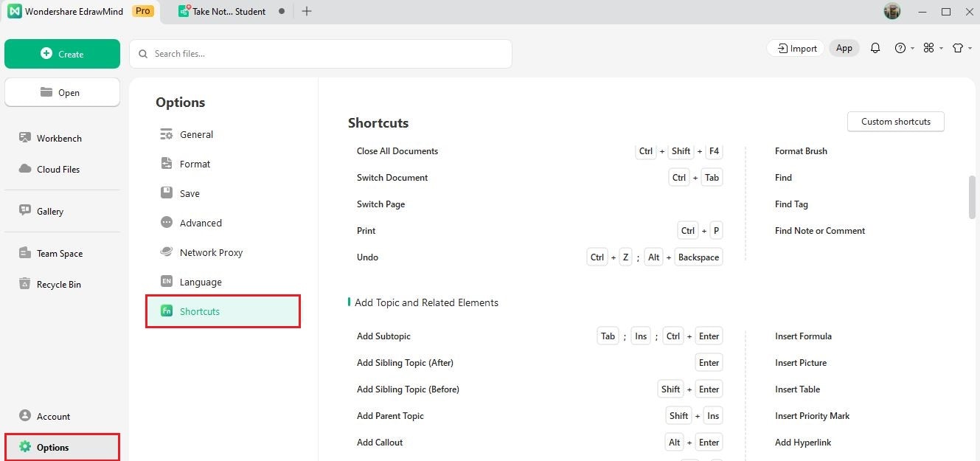Click the Undo shortcut entry

pyautogui.click(x=540, y=257)
